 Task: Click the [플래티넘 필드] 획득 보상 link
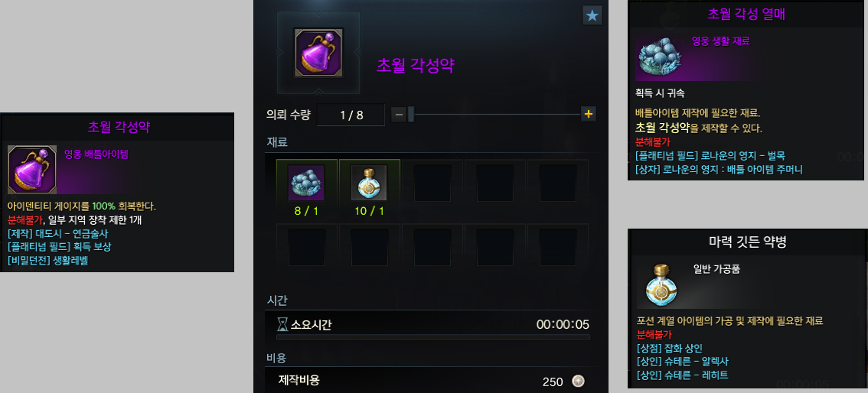tap(59, 246)
